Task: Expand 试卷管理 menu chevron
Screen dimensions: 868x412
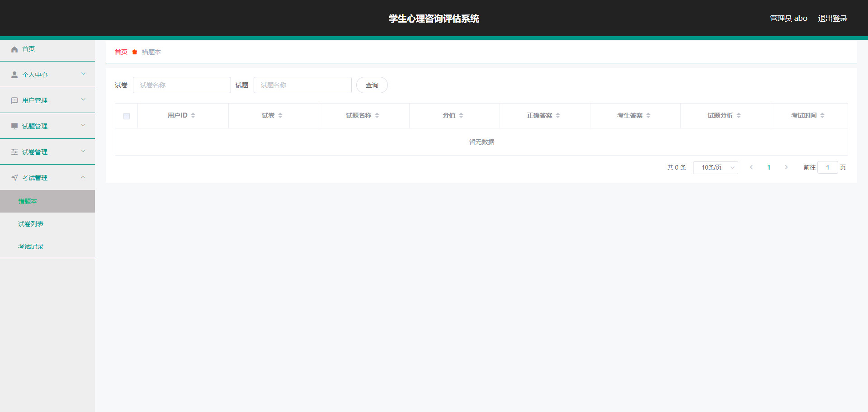Action: 83,151
